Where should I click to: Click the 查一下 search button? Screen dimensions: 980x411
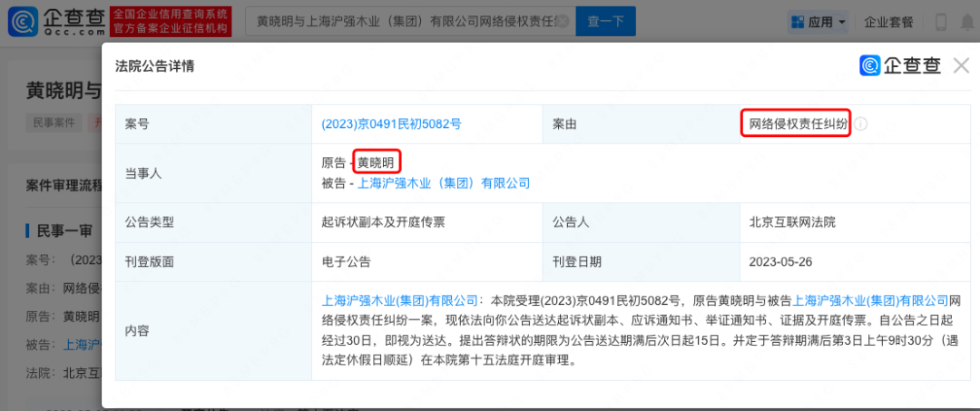pyautogui.click(x=605, y=22)
